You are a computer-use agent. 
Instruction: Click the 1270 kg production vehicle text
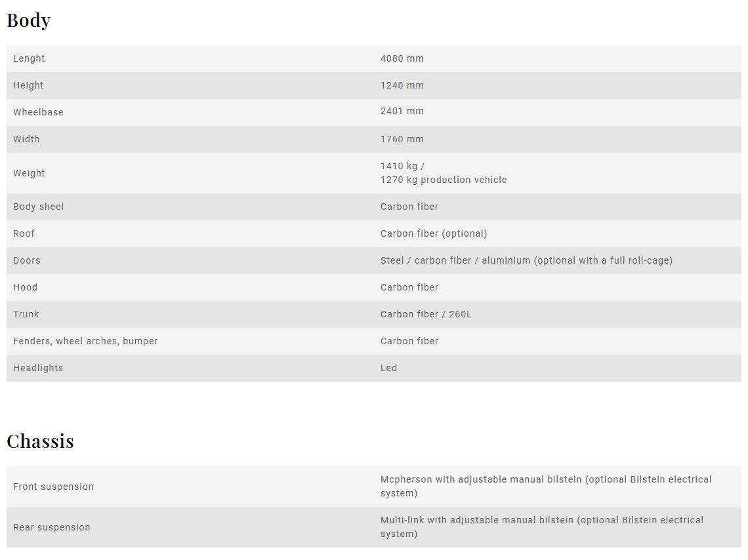[443, 180]
